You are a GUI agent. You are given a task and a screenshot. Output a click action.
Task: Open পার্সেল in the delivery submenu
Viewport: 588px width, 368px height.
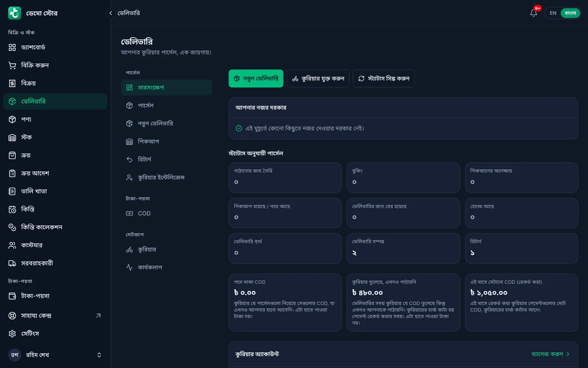click(166, 106)
